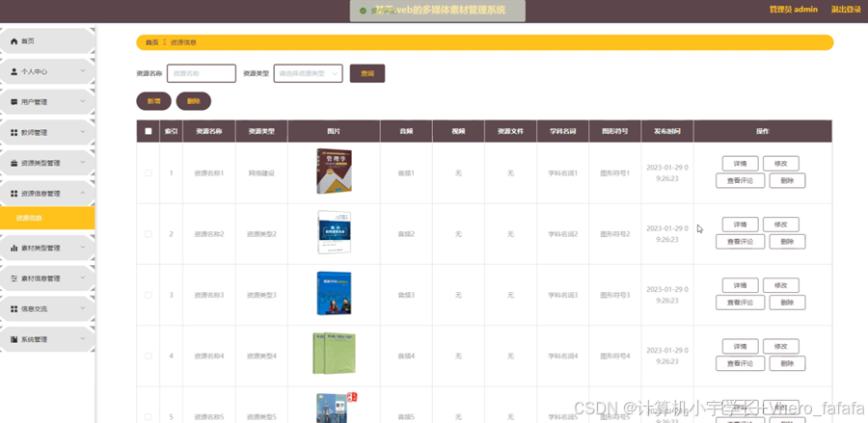Click the grid icon for 教师管理

14,133
